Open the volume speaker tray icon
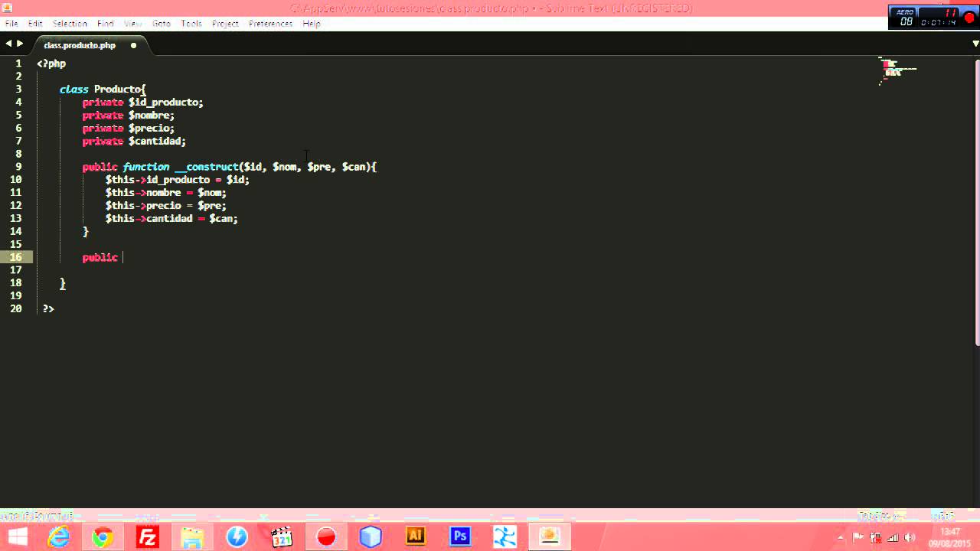 [x=910, y=537]
